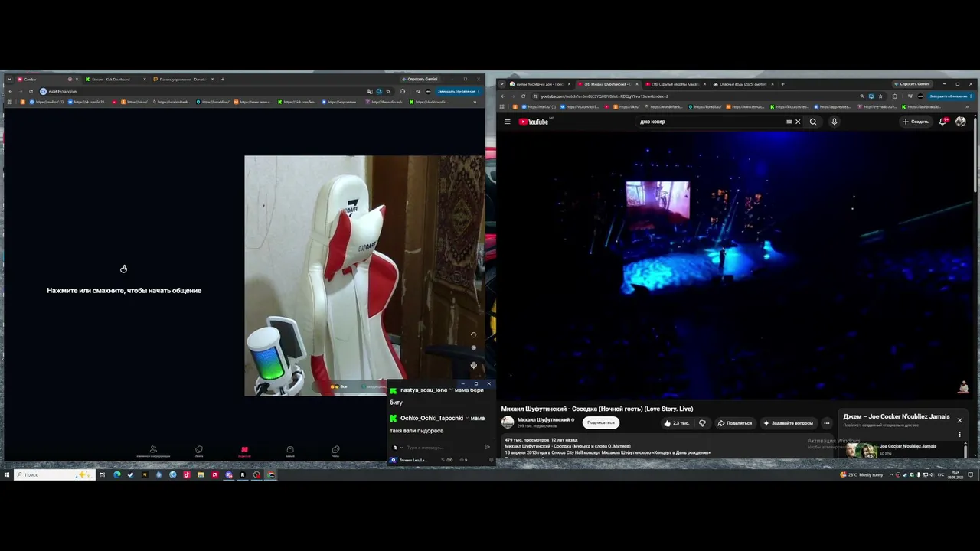Close the Джем – Joe Cocker panel
Screen dimensions: 980x551
(x=959, y=420)
